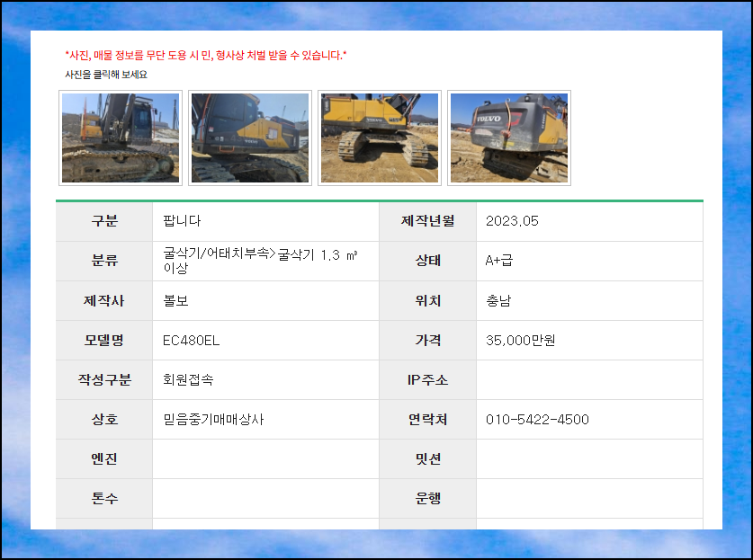Click the '엔진' header cell
Screen dimensions: 753x560
pyautogui.click(x=104, y=459)
